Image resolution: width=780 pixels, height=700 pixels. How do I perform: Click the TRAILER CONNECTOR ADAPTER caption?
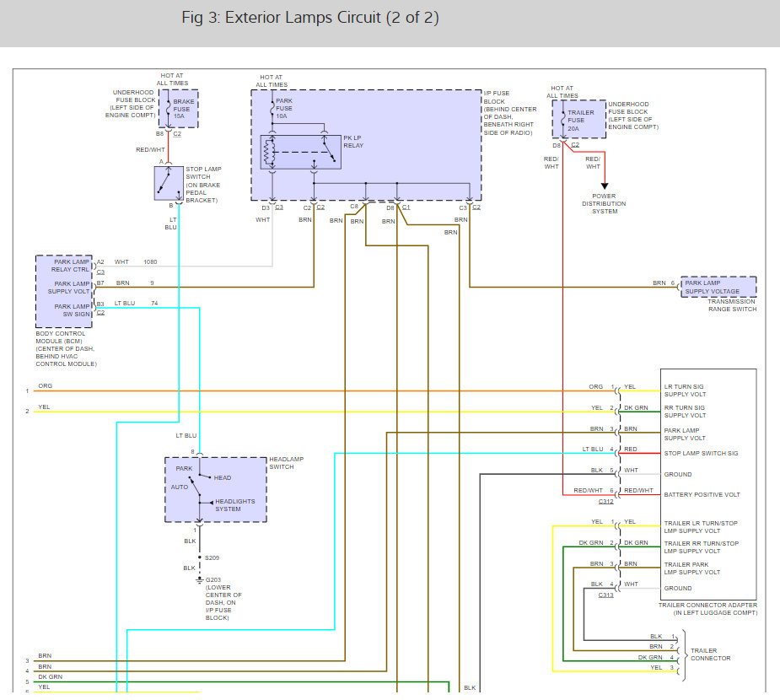tap(707, 609)
